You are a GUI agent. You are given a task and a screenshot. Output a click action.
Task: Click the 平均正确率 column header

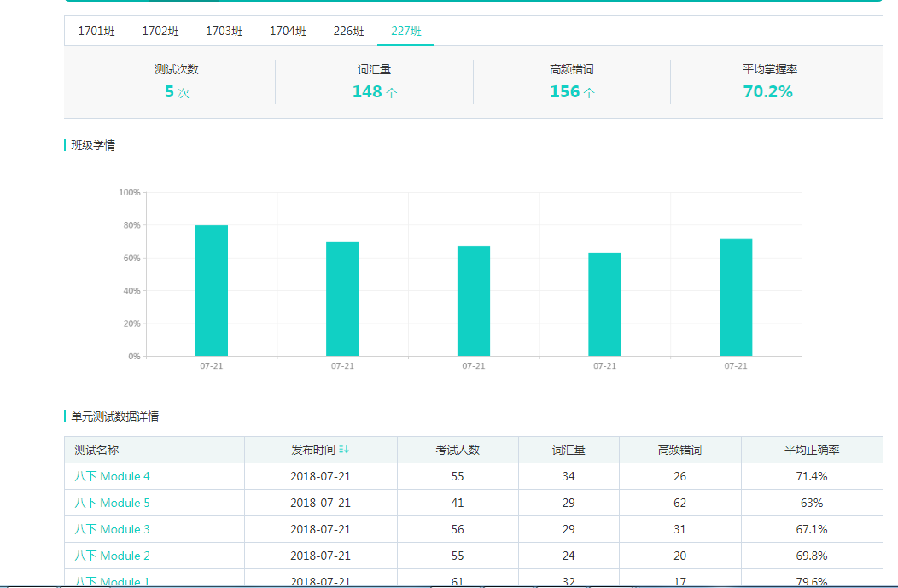(x=812, y=450)
